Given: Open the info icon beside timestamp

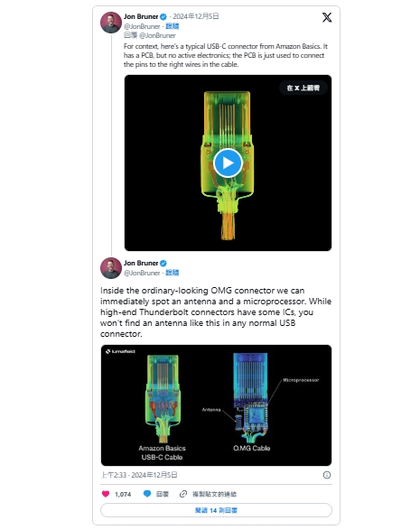Looking at the screenshot, I should tap(327, 475).
